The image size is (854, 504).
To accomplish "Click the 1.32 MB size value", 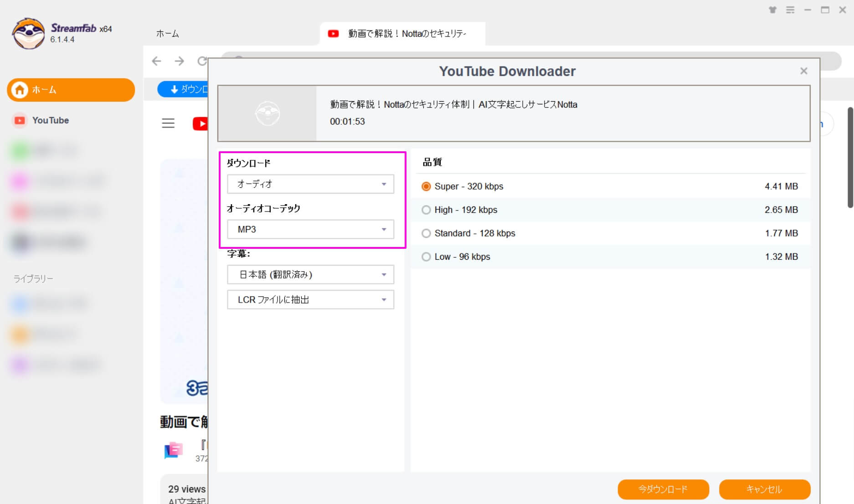I will 781,257.
